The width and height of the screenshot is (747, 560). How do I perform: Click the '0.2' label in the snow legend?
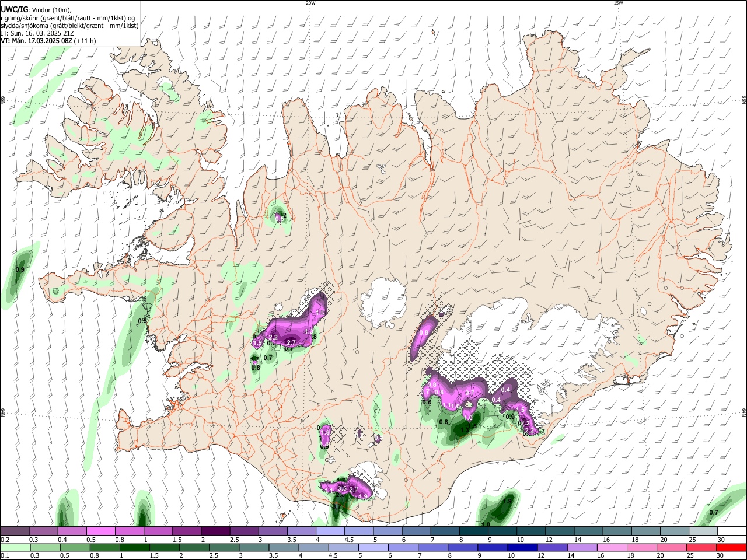pos(4,540)
